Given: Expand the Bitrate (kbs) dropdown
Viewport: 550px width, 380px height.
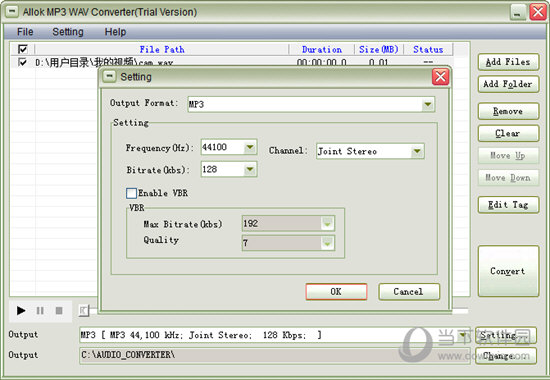Looking at the screenshot, I should (250, 169).
